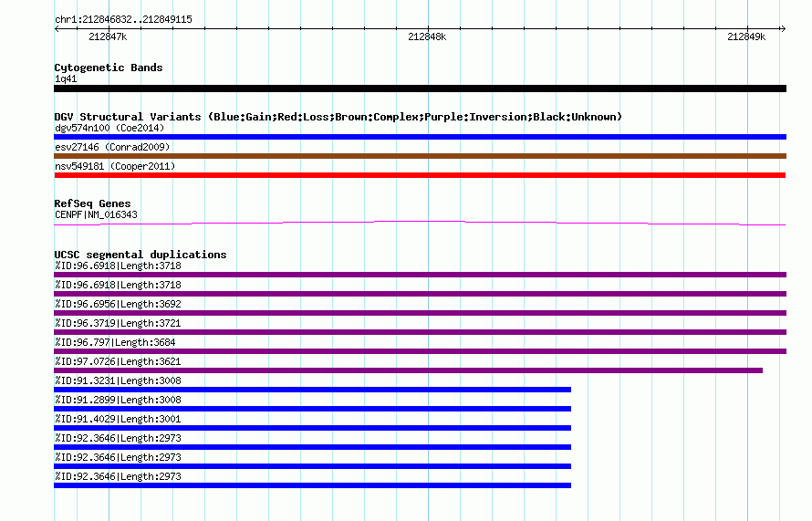Click the right arrowhead of the ruler
The width and height of the screenshot is (812, 521).
click(x=783, y=28)
